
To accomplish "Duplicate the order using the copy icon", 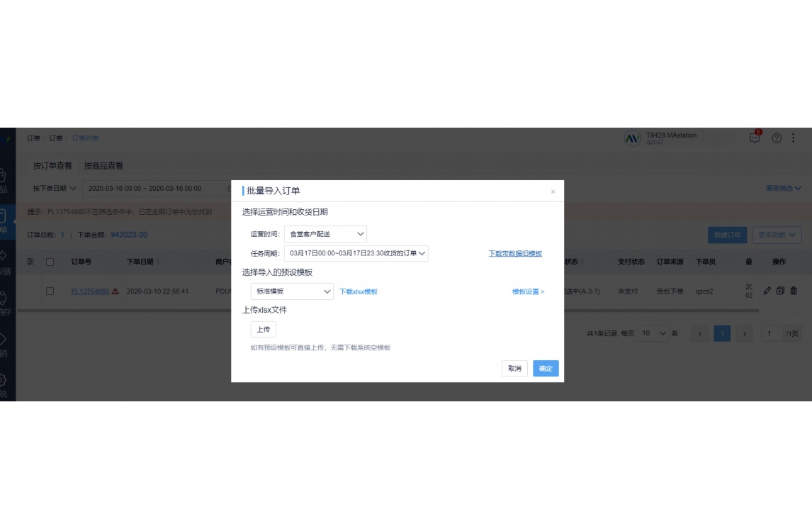I will 780,291.
